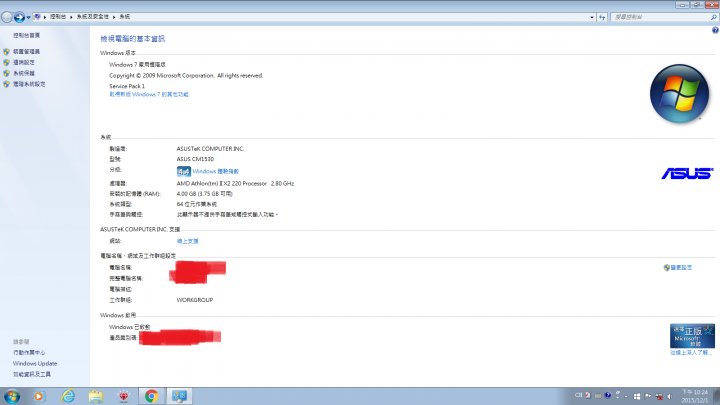This screenshot has height=405, width=720.
Task: Open Windows Explorer folder on taskbar
Action: (96, 396)
